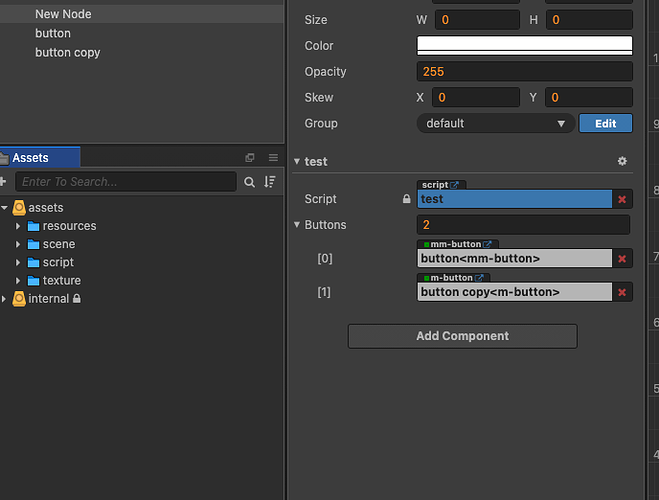Click the assets root label
Image resolution: width=659 pixels, height=500 pixels.
tap(46, 208)
